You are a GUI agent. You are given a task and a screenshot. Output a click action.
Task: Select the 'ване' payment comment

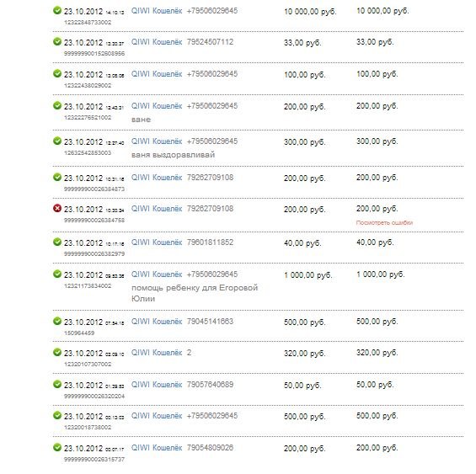pyautogui.click(x=141, y=120)
